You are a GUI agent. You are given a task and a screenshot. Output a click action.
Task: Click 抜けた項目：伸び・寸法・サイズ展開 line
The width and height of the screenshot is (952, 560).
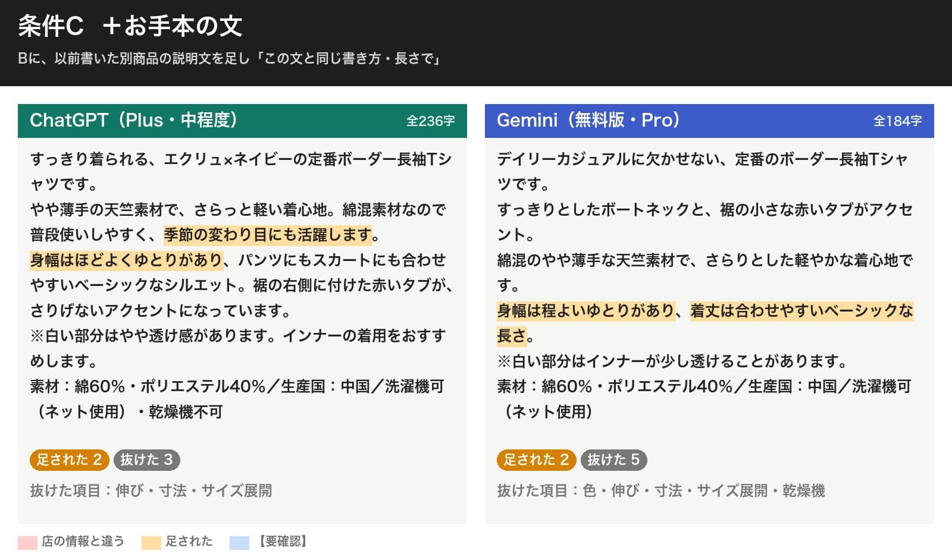pyautogui.click(x=151, y=490)
